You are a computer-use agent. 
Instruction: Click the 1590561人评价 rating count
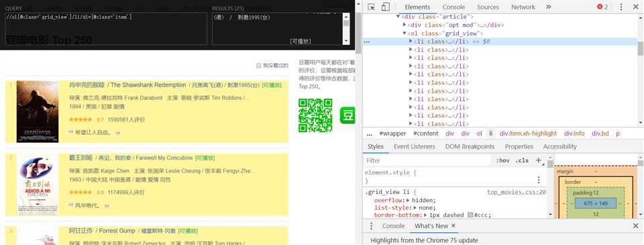(126, 119)
